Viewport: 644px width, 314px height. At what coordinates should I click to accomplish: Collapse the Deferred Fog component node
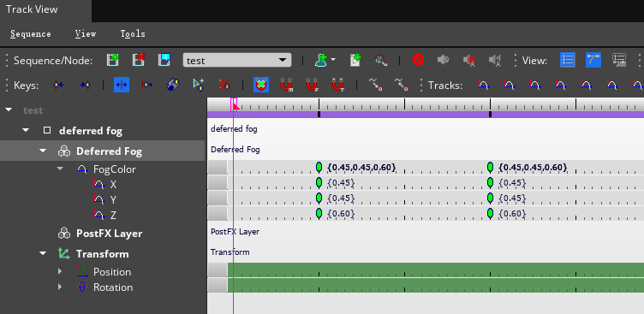point(43,151)
